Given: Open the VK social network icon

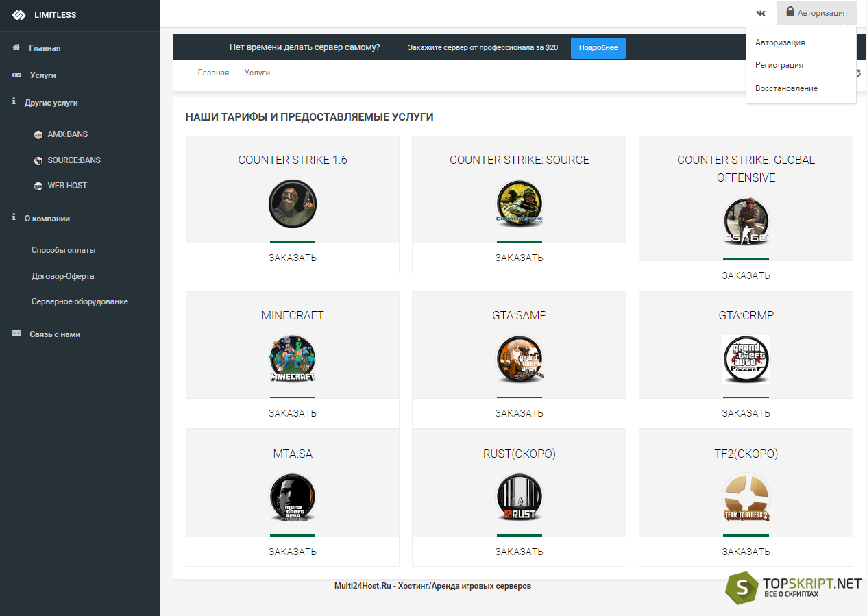Looking at the screenshot, I should (x=761, y=13).
